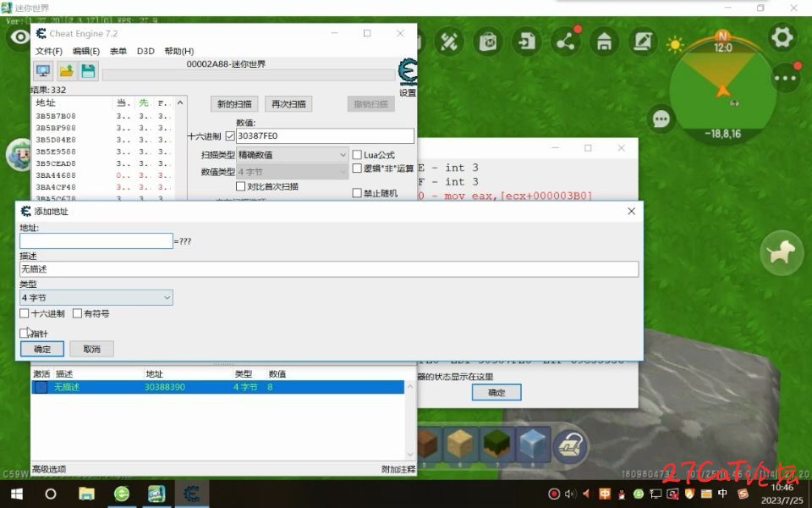Viewport: 812px width, 508px height.
Task: Click the open file folder icon
Action: pos(66,71)
